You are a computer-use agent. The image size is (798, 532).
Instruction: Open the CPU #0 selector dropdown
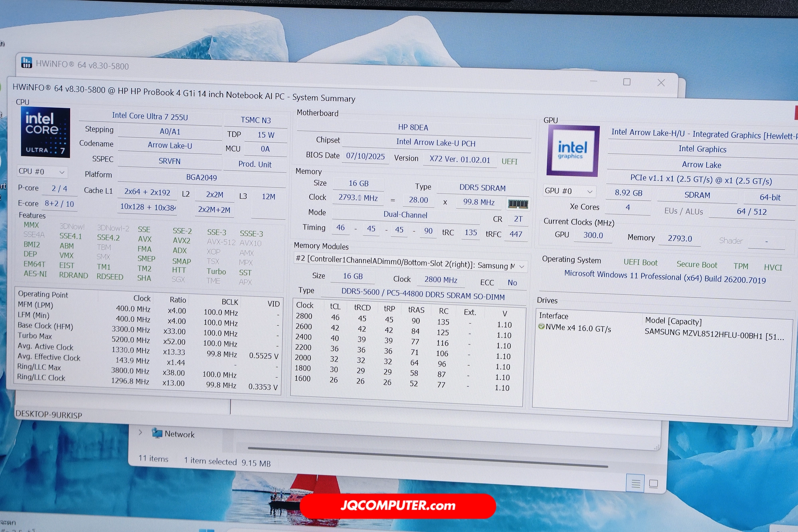[x=42, y=172]
